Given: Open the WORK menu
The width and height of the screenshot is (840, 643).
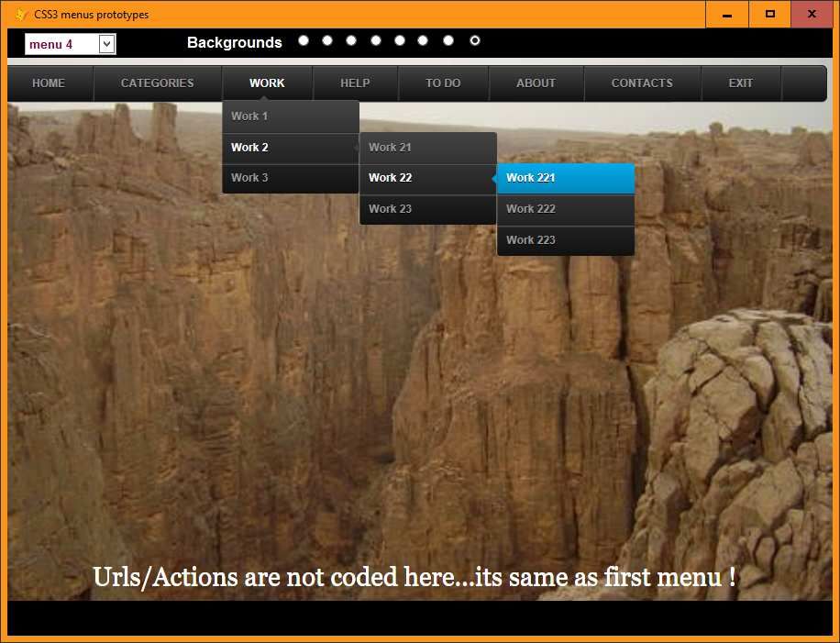Looking at the screenshot, I should click(267, 83).
